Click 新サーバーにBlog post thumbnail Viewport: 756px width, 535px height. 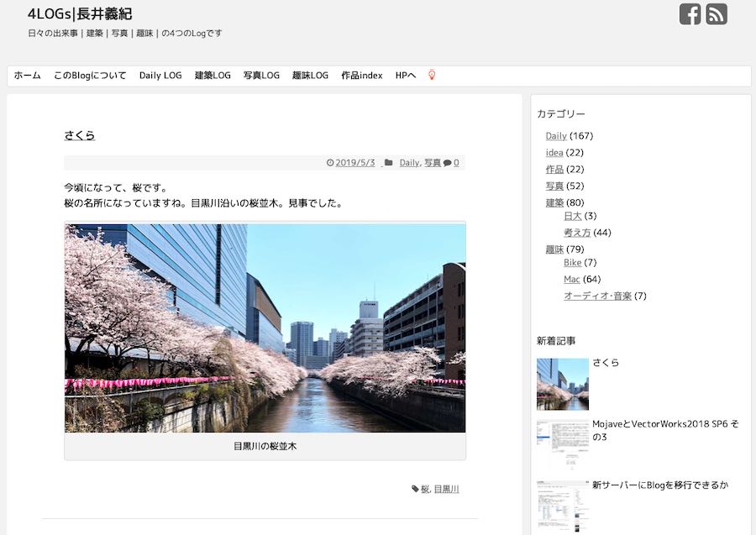[x=563, y=506]
